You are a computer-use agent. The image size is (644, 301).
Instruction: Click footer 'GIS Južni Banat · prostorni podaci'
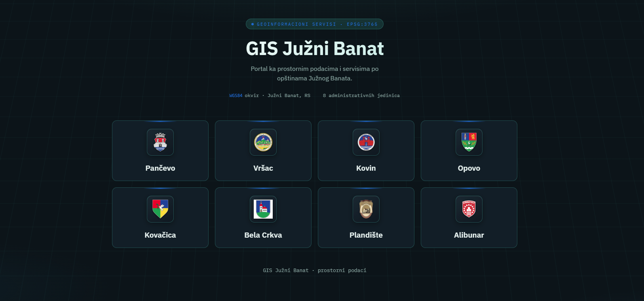point(315,271)
